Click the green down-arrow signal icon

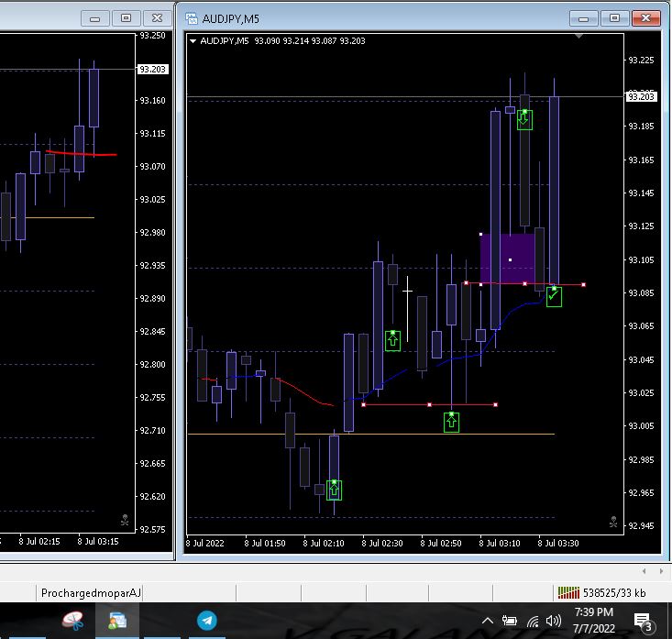coord(524,120)
